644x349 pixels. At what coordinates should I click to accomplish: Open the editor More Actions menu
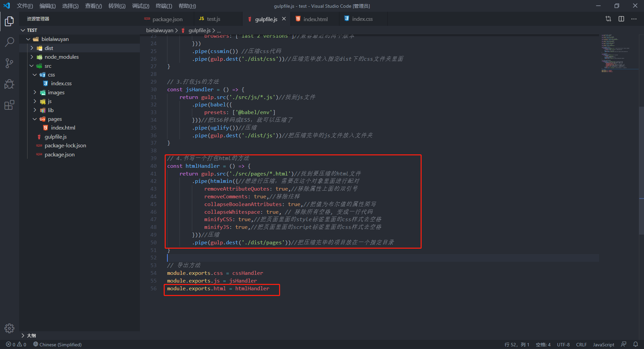(634, 19)
